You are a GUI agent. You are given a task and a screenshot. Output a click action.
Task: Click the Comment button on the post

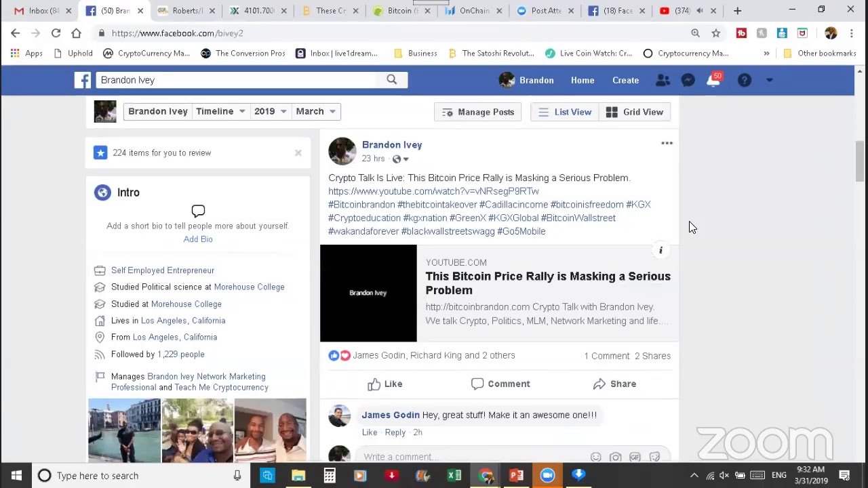[500, 384]
